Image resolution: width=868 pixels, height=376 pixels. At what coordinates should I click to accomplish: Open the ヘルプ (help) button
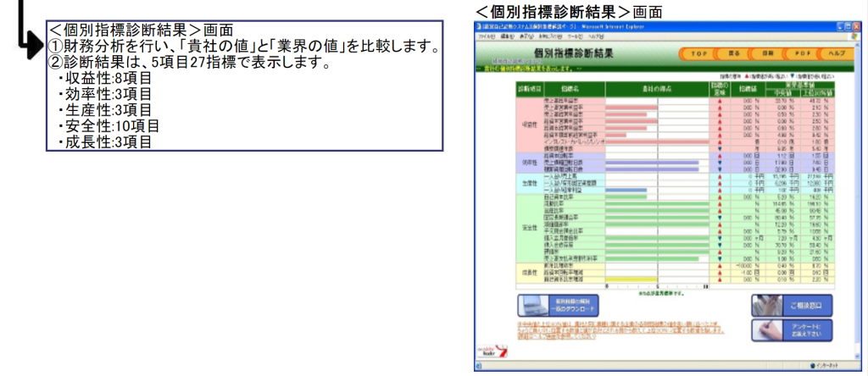836,53
